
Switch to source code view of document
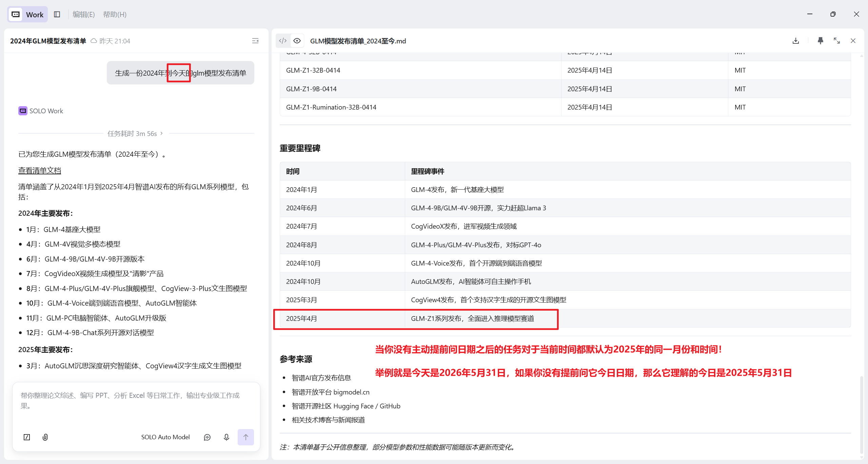point(283,41)
